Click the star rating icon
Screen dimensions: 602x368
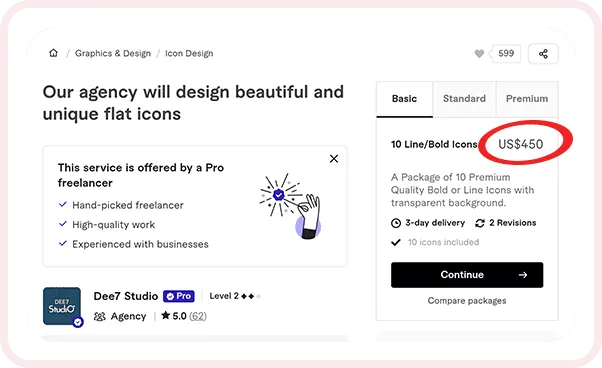[165, 315]
